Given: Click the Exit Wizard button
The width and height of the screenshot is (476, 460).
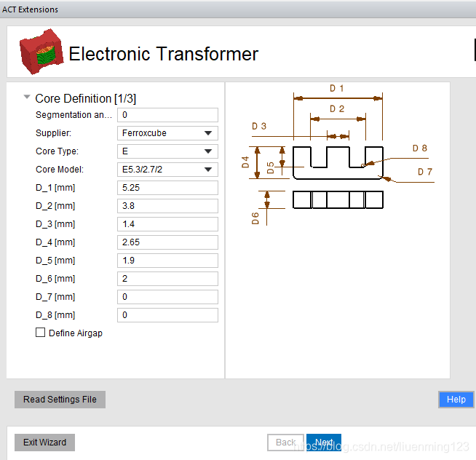Looking at the screenshot, I should pyautogui.click(x=44, y=443).
